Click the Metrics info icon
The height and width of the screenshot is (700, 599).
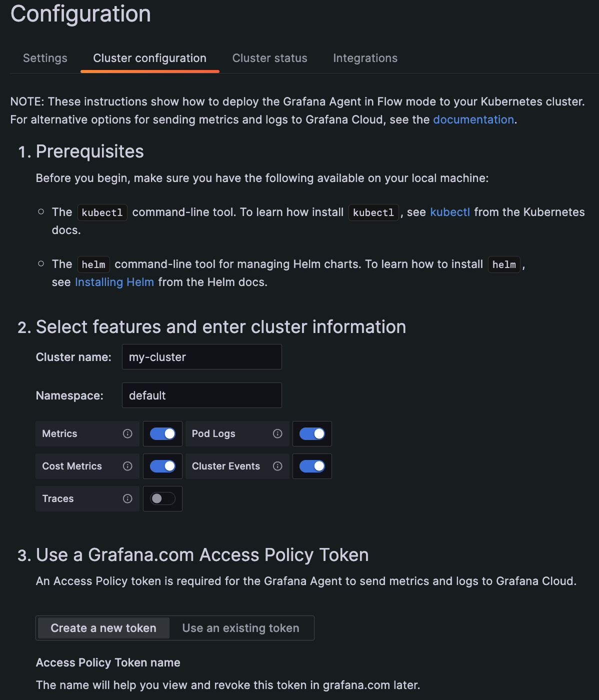[x=127, y=433]
